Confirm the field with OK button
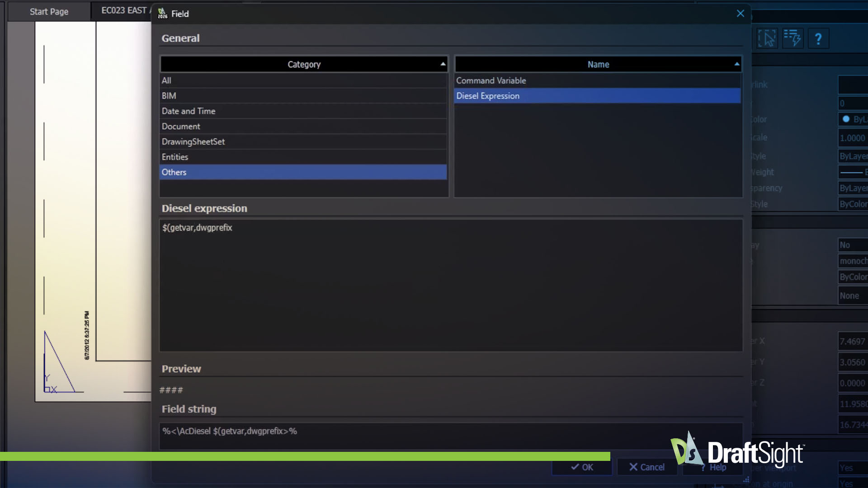The image size is (868, 488). point(582,467)
